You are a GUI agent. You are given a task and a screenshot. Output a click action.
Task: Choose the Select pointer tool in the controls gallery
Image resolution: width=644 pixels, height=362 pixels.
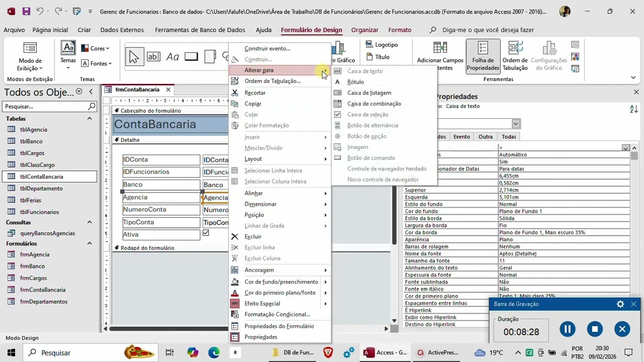coord(134,57)
